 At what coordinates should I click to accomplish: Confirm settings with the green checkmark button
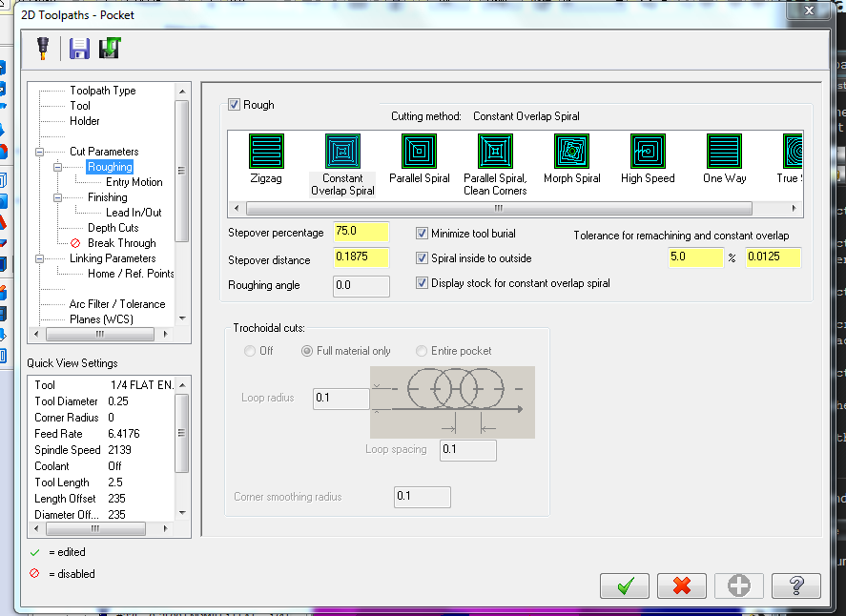(x=625, y=585)
